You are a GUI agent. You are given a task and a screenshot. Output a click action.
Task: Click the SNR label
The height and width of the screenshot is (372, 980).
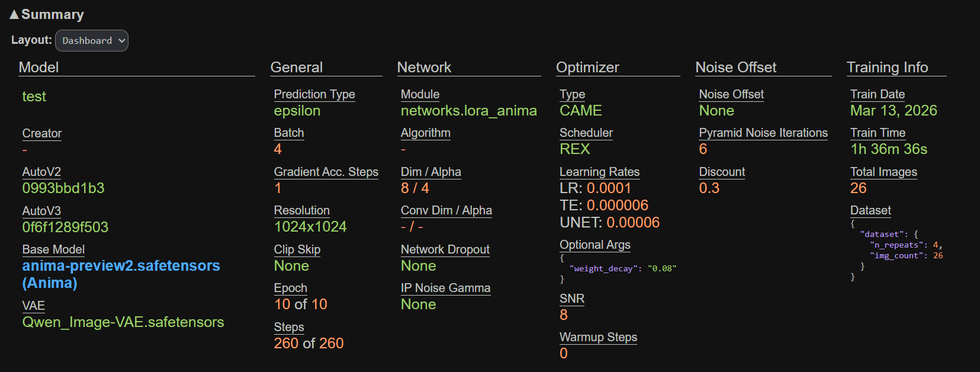[x=572, y=299]
